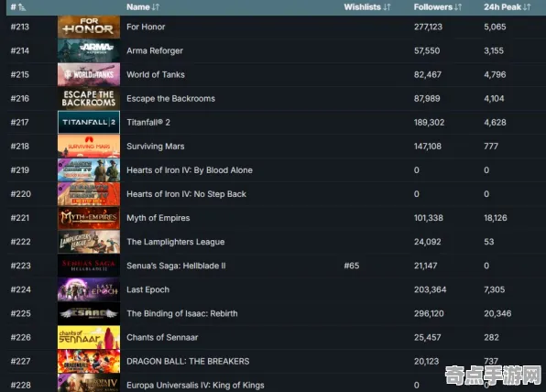This screenshot has width=546, height=392.
Task: Open the Surviving Mars thumbnail image
Action: click(x=89, y=147)
